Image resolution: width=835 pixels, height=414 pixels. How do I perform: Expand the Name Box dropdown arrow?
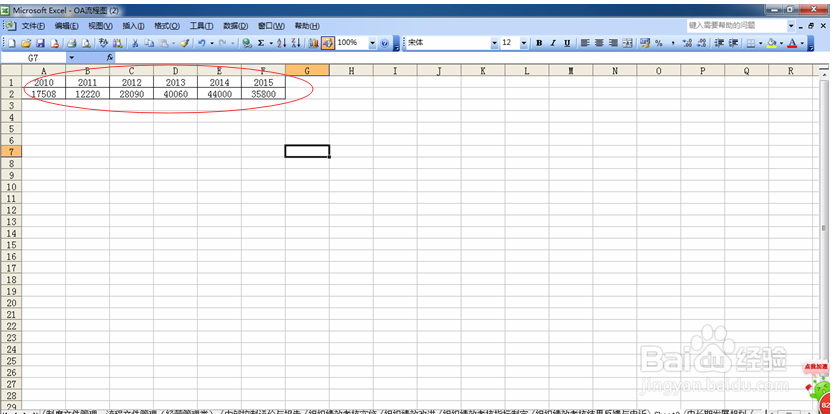tap(71, 58)
